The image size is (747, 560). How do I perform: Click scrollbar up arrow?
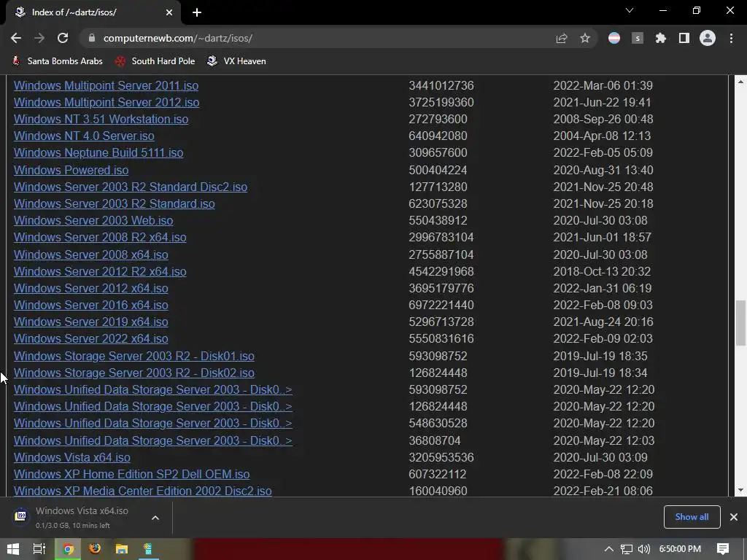[x=740, y=82]
